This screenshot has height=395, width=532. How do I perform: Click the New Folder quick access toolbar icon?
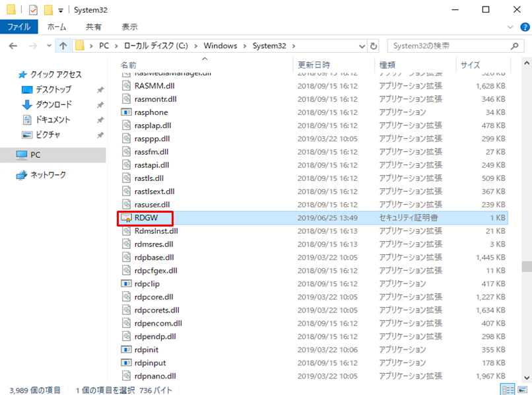[49, 10]
